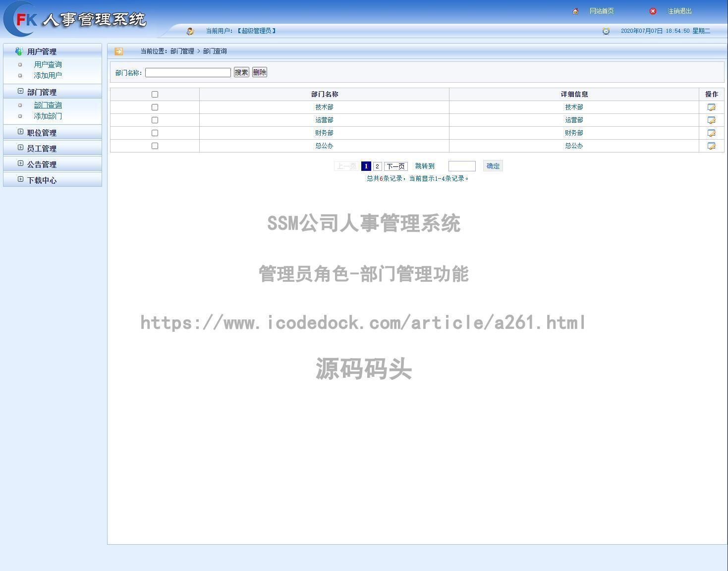Collapse the 部门管理 section

point(20,92)
